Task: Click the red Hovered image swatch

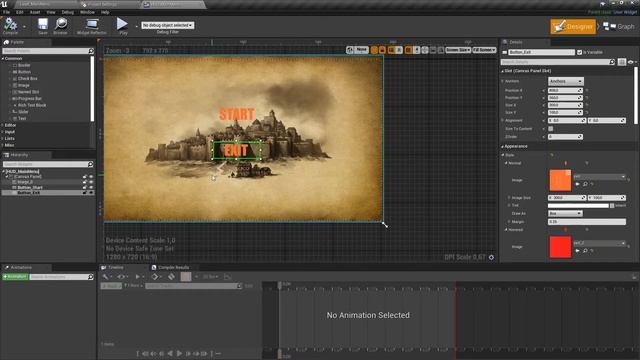Action: [x=560, y=247]
